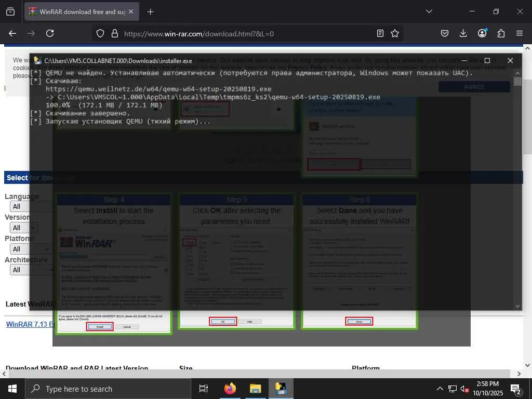Open the Firefox application menu
This screenshot has height=399, width=532.
520,33
